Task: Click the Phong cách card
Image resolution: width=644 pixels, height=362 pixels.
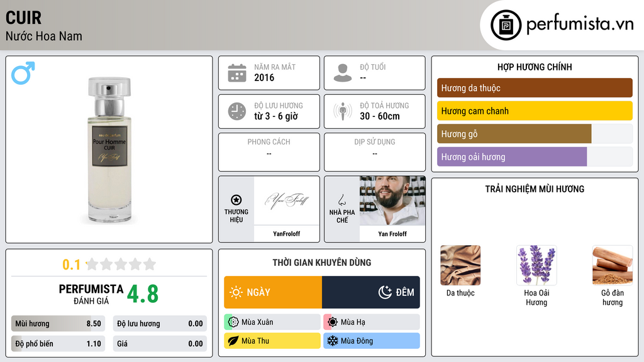Action: [x=269, y=152]
